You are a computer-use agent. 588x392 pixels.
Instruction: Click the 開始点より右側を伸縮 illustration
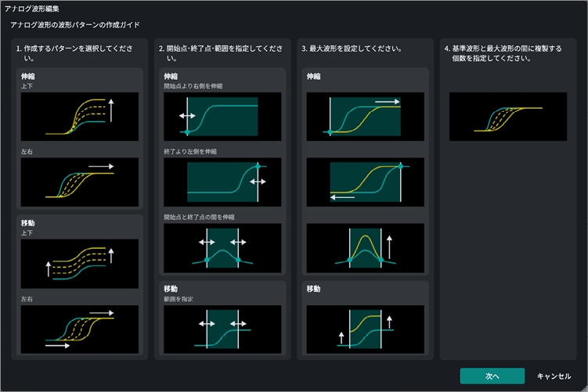coord(222,117)
